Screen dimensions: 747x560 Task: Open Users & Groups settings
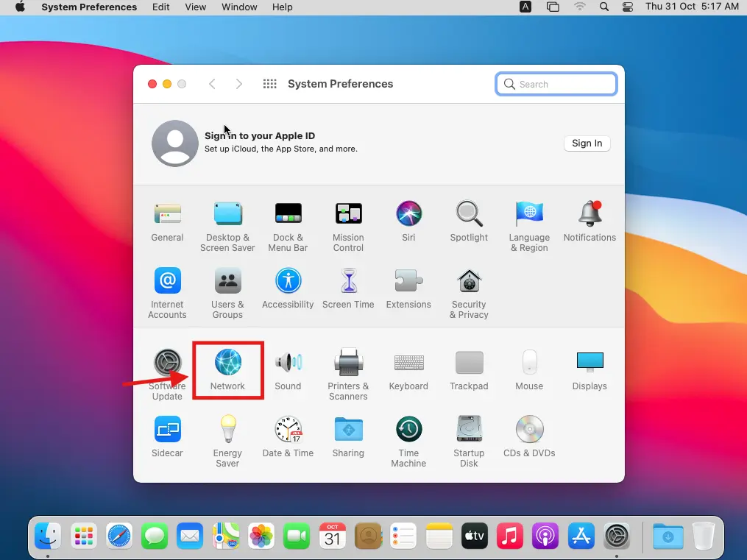point(227,294)
